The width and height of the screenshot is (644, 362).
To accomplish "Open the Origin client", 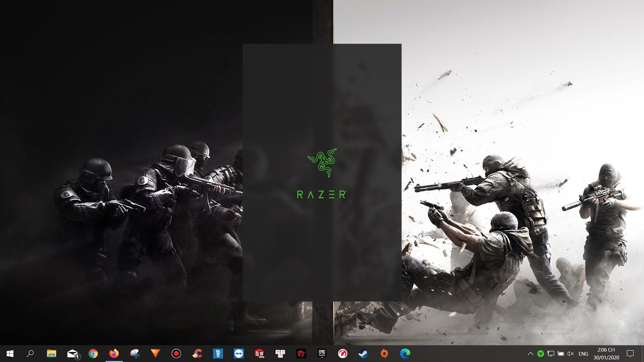I will tap(385, 354).
